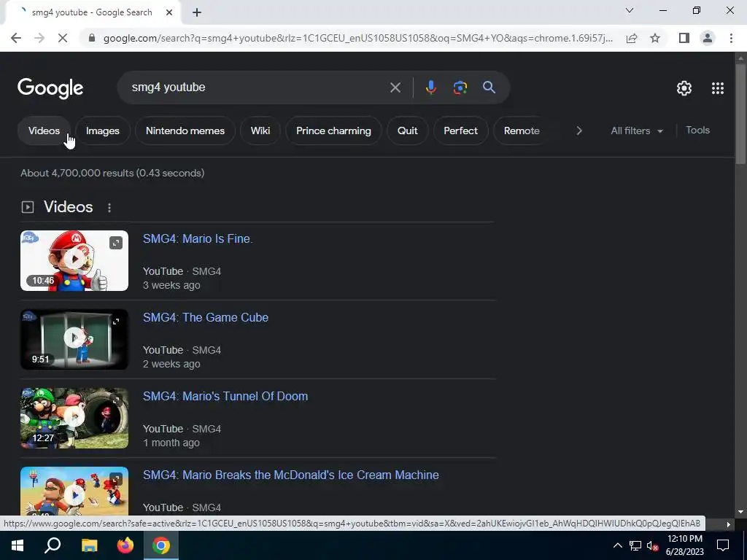Open Google quick settings gear
This screenshot has height=560, width=747.
click(684, 88)
